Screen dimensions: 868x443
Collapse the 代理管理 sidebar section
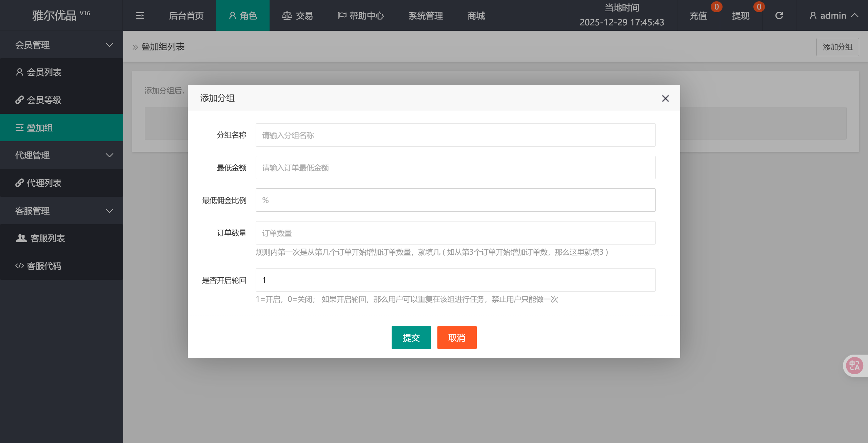61,155
